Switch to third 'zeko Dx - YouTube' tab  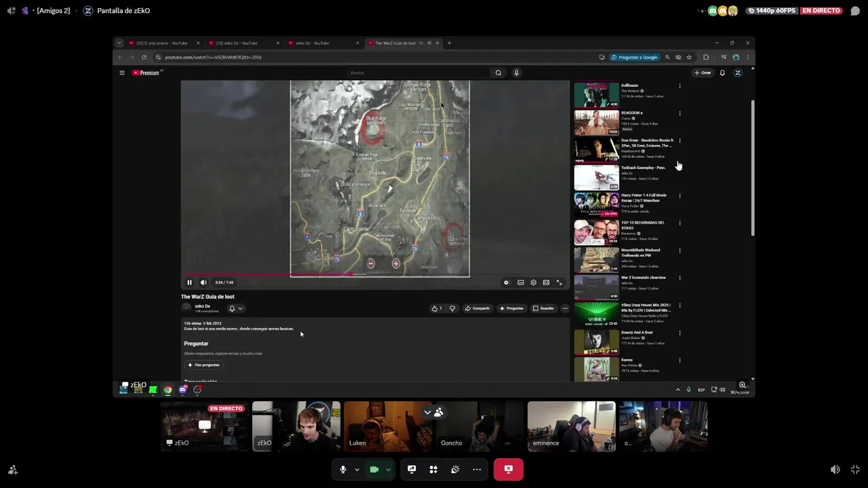click(323, 43)
